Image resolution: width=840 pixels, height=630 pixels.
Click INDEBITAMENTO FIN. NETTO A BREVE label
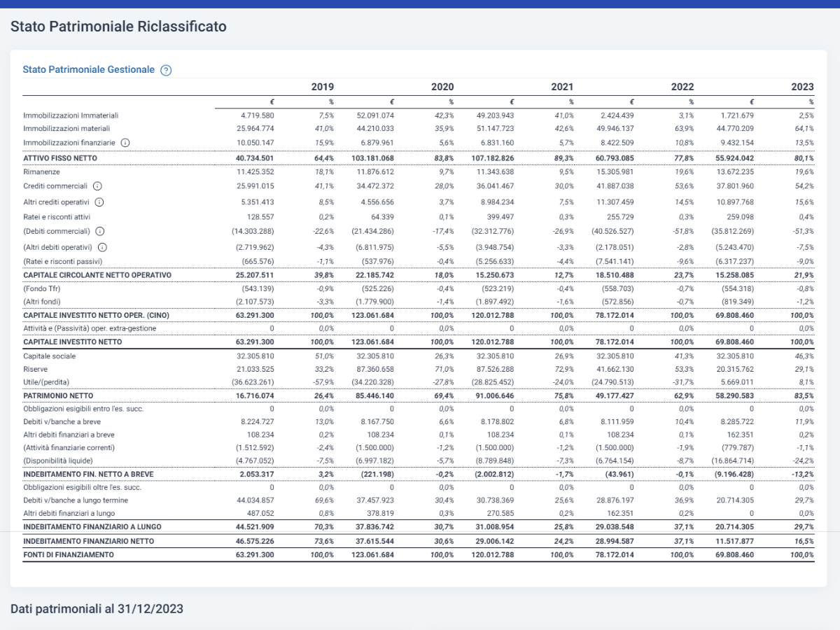click(88, 474)
